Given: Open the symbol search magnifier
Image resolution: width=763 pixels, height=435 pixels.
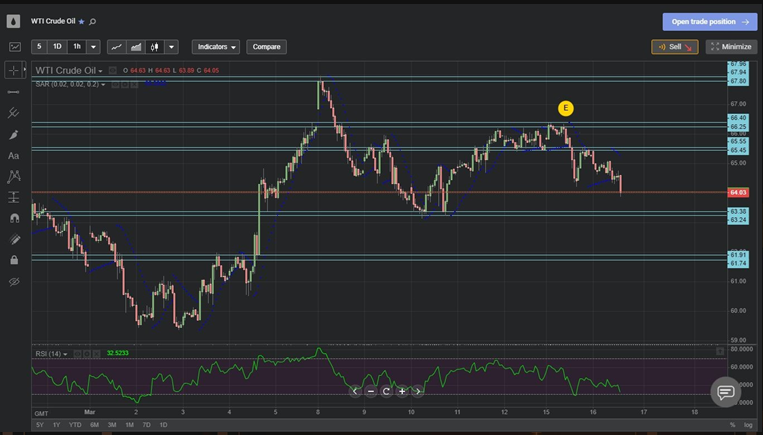Looking at the screenshot, I should pos(92,22).
